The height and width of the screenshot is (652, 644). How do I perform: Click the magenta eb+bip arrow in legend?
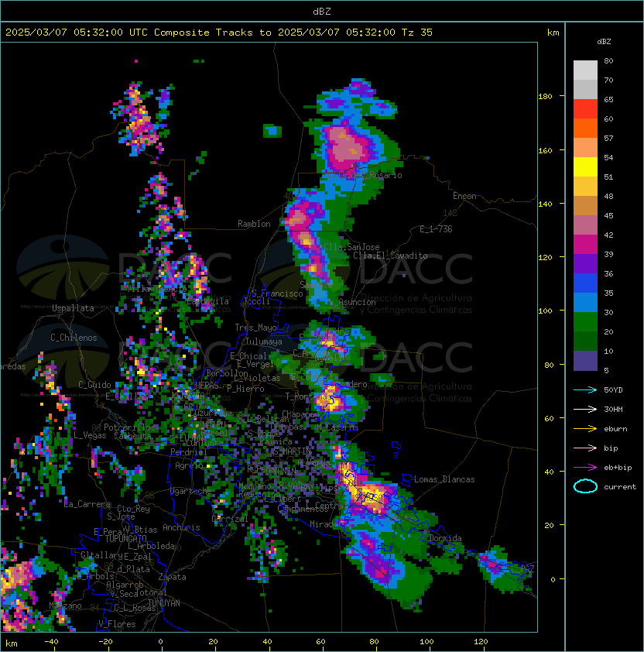click(585, 468)
